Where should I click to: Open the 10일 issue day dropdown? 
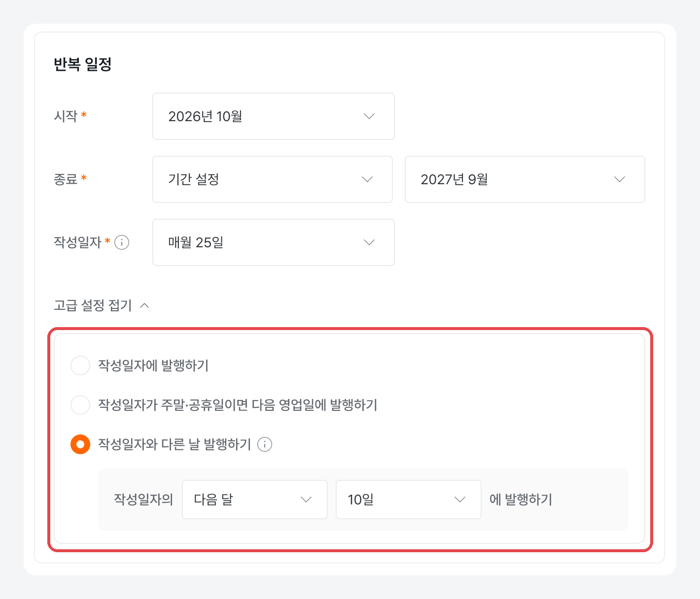pyautogui.click(x=409, y=499)
